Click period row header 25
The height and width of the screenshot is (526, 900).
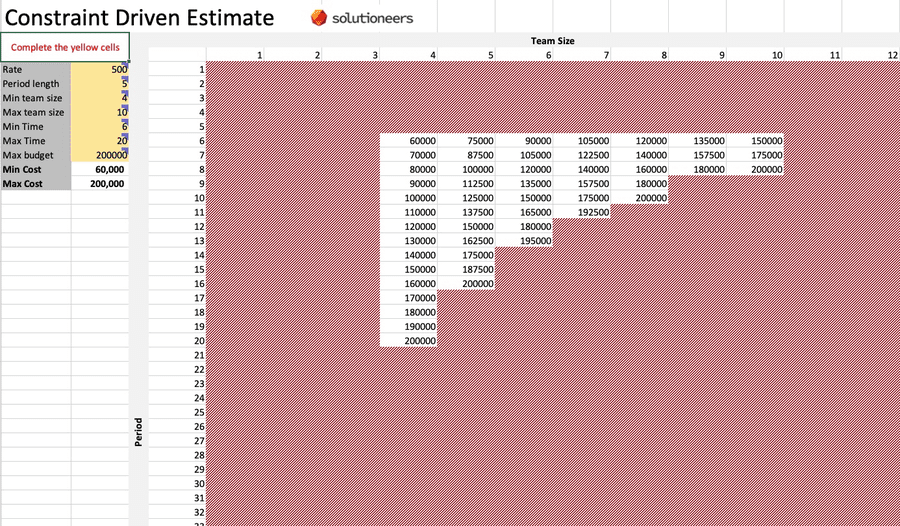click(177, 412)
